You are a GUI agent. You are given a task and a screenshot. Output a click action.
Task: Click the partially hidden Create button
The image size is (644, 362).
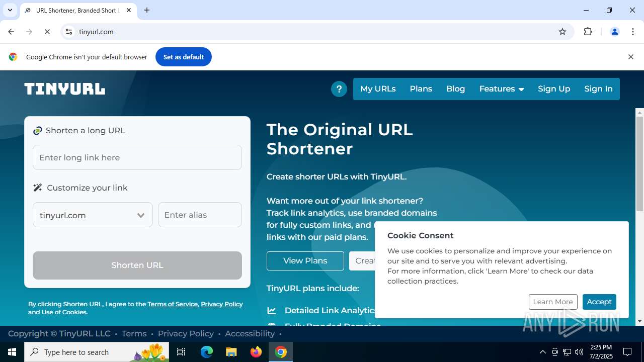(362, 261)
